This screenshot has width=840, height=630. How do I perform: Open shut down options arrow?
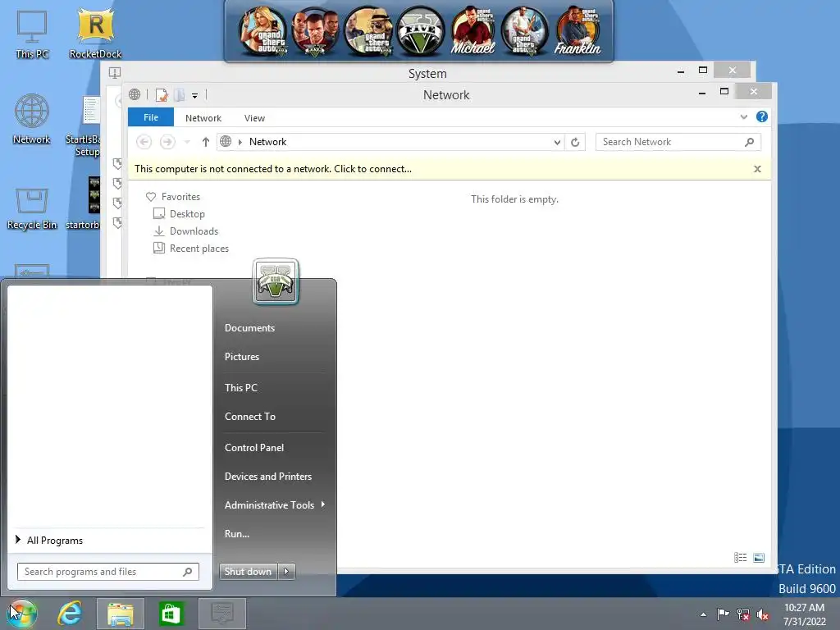[286, 572]
